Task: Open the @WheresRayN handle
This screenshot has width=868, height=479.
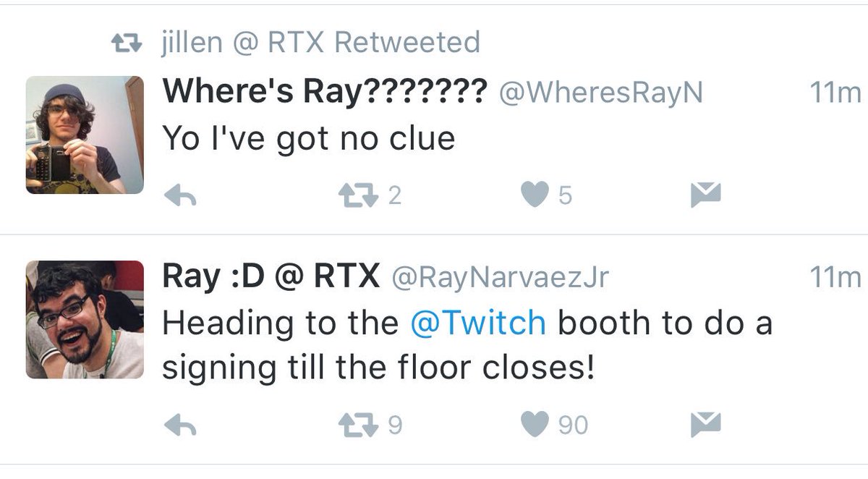Action: [600, 94]
